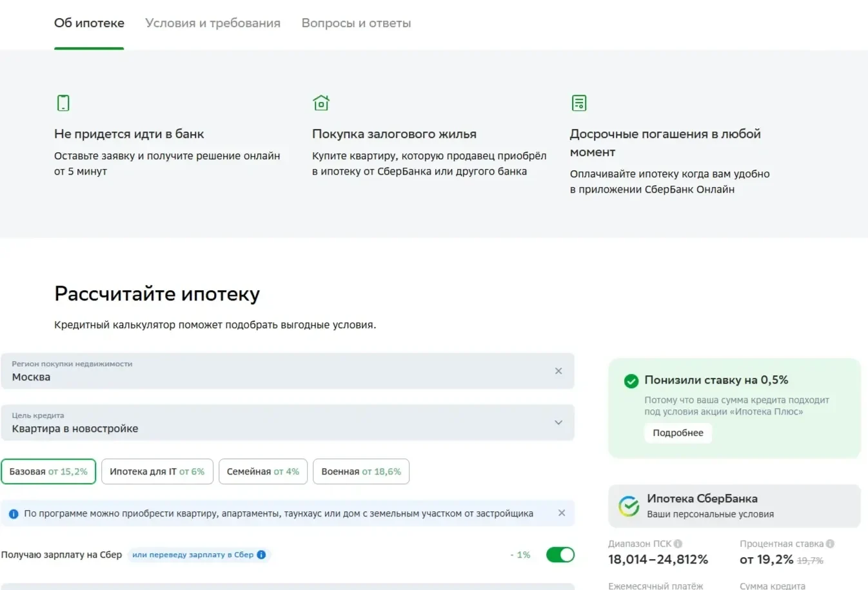Click the 'Сумма кредита' label

(x=773, y=585)
